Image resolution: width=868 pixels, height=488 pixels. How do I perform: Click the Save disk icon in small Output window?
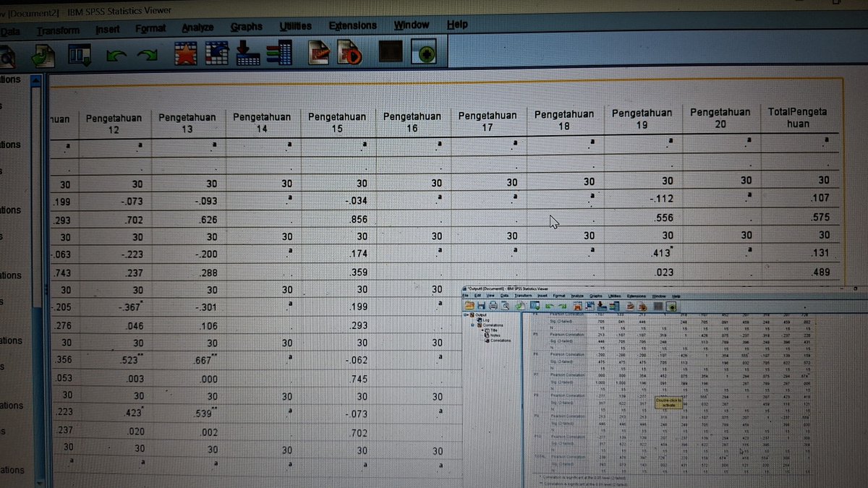coord(482,306)
